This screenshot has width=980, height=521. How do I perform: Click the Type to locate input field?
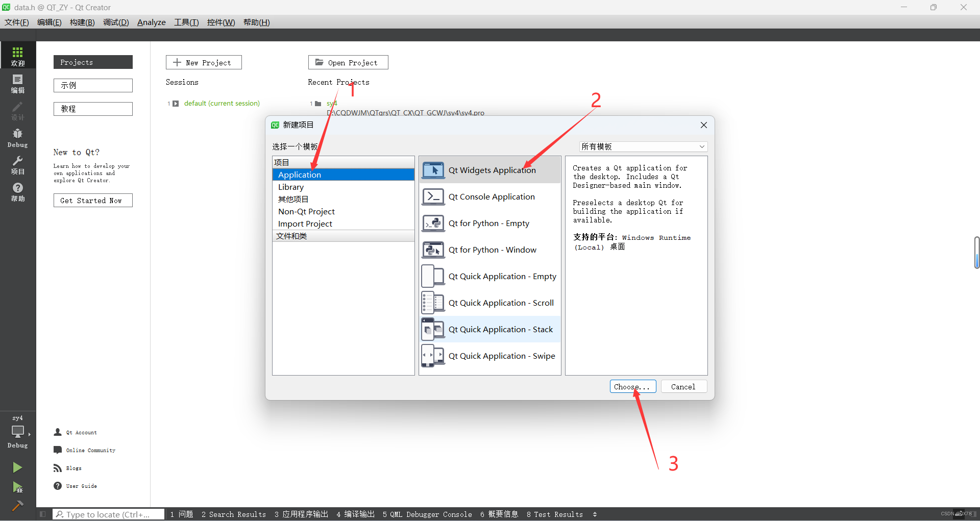108,514
